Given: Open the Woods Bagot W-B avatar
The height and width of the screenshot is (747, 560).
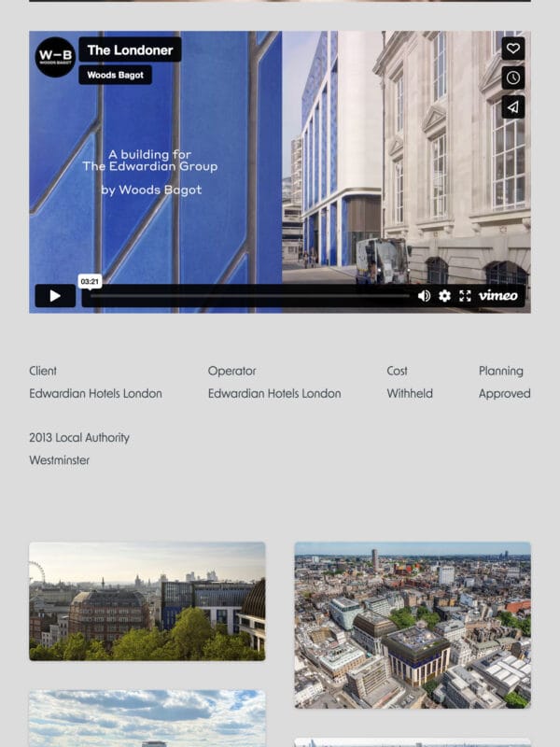Looking at the screenshot, I should (x=55, y=57).
